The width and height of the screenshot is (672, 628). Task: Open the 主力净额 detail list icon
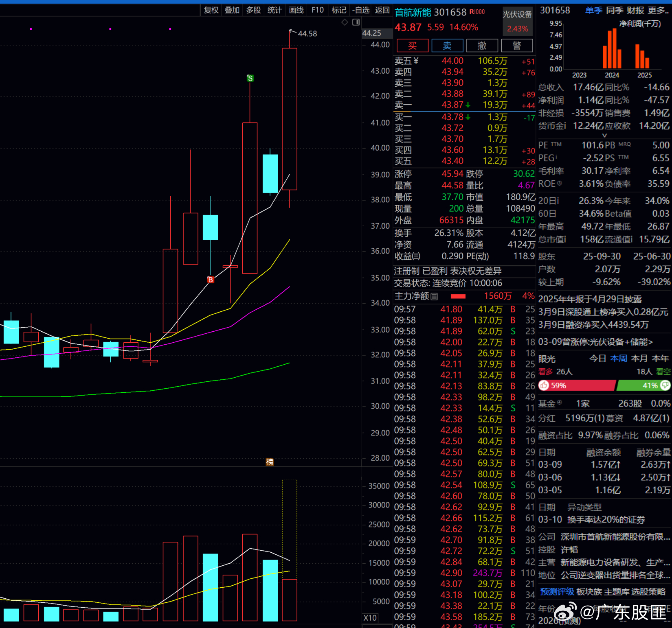(x=434, y=297)
